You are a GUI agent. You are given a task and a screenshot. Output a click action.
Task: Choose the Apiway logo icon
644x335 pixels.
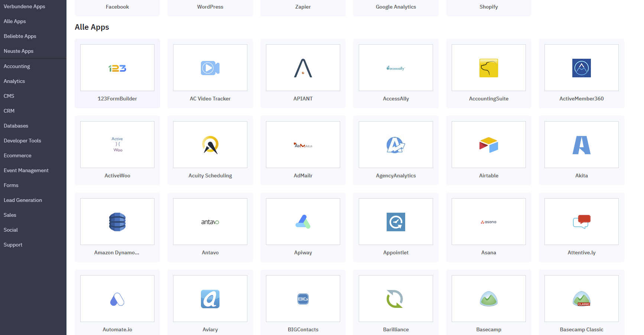click(x=303, y=222)
